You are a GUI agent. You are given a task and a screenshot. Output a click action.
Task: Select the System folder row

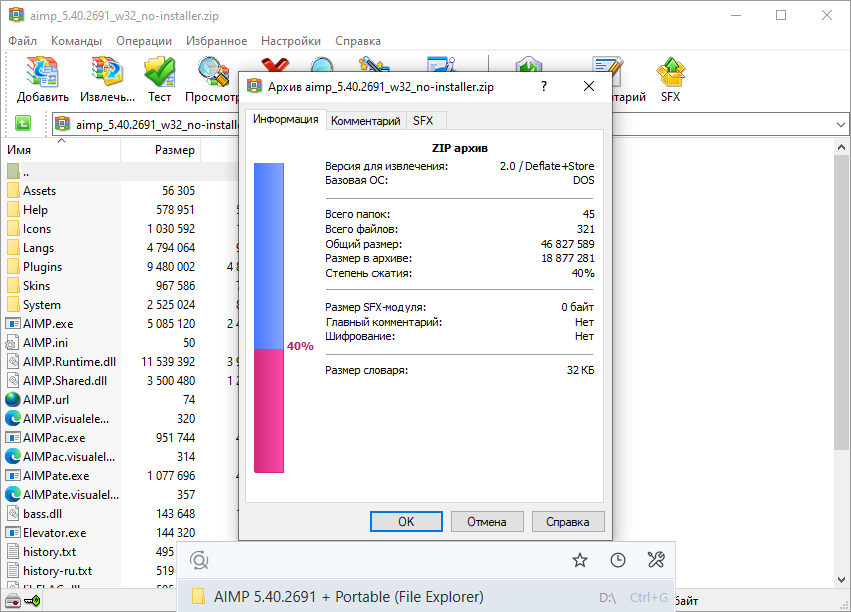(121, 304)
